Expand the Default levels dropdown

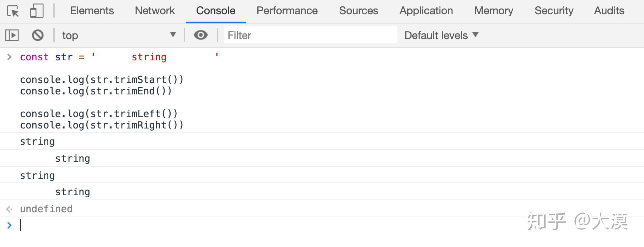coord(441,35)
